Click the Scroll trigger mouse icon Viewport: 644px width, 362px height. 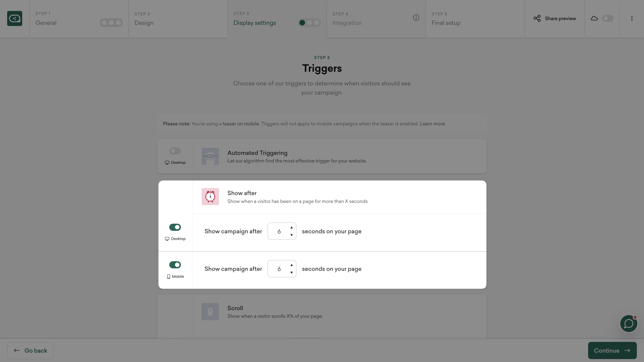click(210, 311)
